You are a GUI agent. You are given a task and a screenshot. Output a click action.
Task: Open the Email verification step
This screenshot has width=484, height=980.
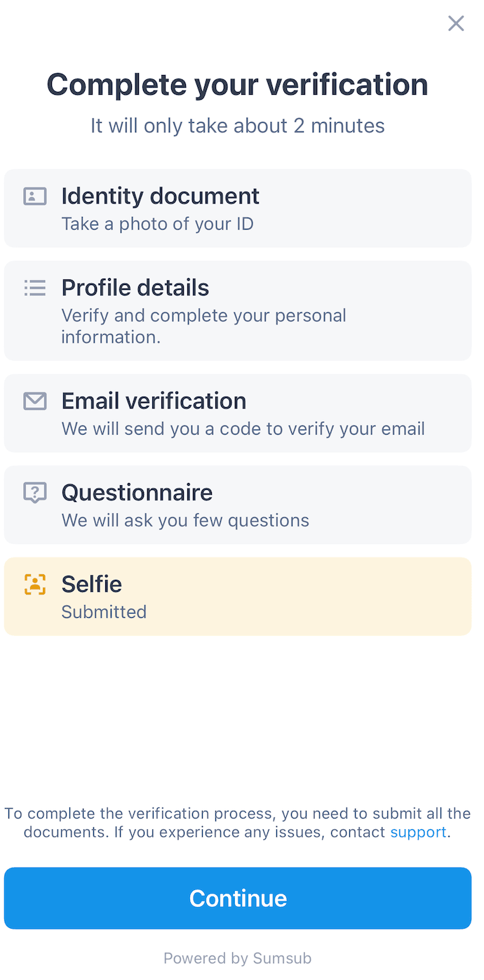[x=238, y=413]
